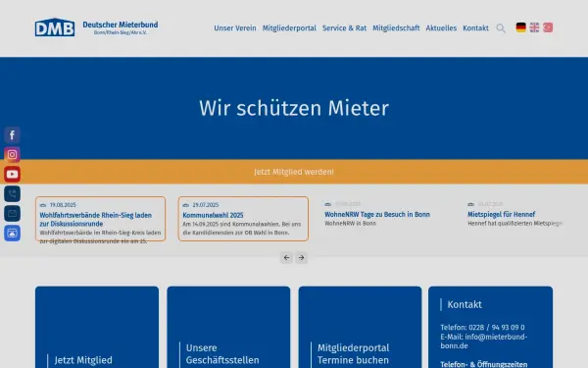Open Kommunalwahl 2025 news article

point(243,219)
